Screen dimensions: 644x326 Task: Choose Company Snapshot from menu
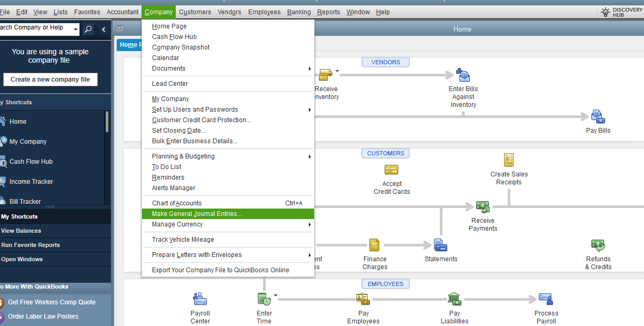point(228,47)
